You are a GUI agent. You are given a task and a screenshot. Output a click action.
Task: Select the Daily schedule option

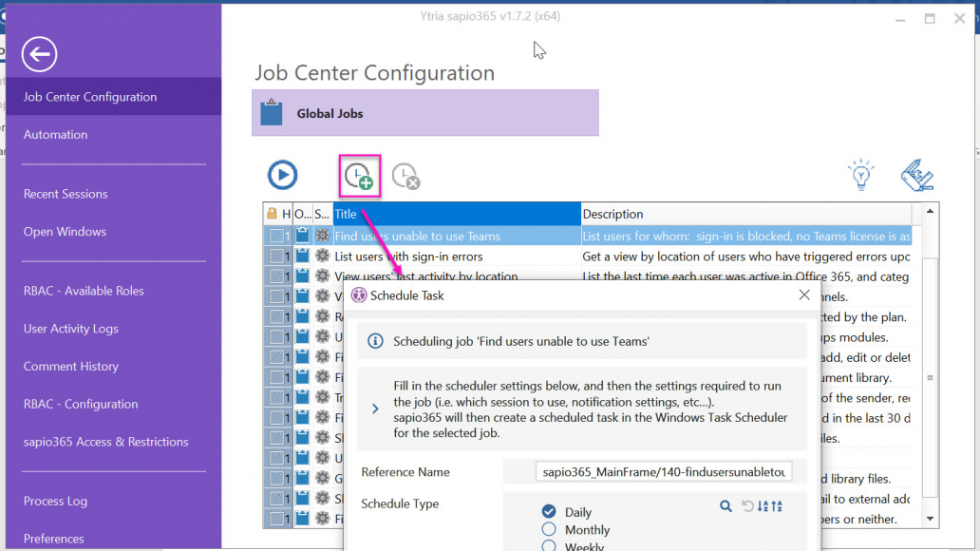tap(549, 512)
